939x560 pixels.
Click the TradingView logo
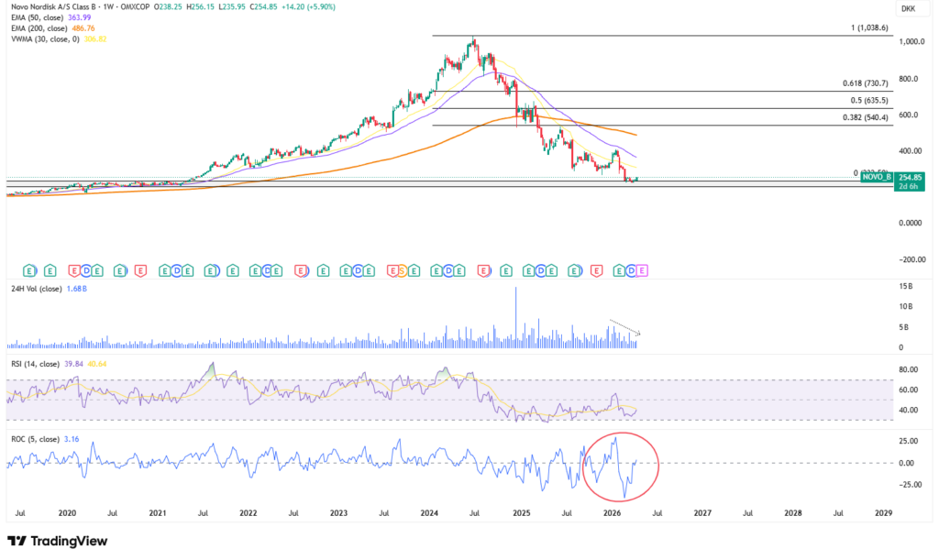click(x=57, y=541)
